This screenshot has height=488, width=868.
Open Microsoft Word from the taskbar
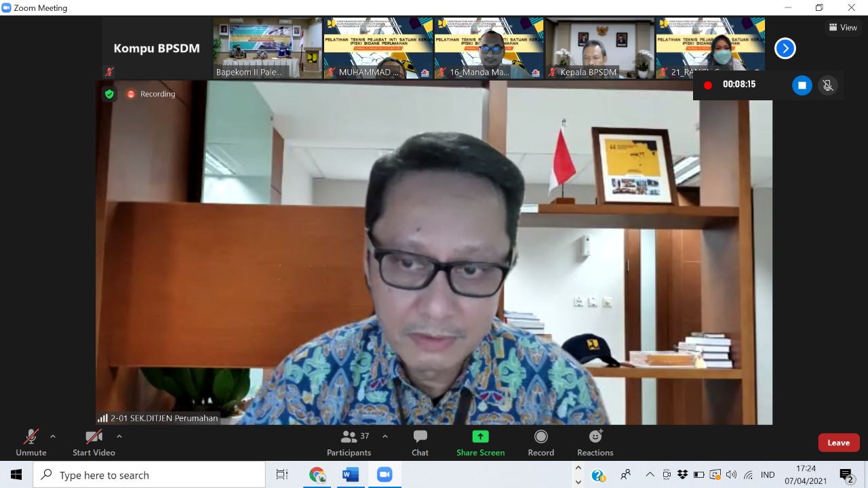[x=350, y=474]
